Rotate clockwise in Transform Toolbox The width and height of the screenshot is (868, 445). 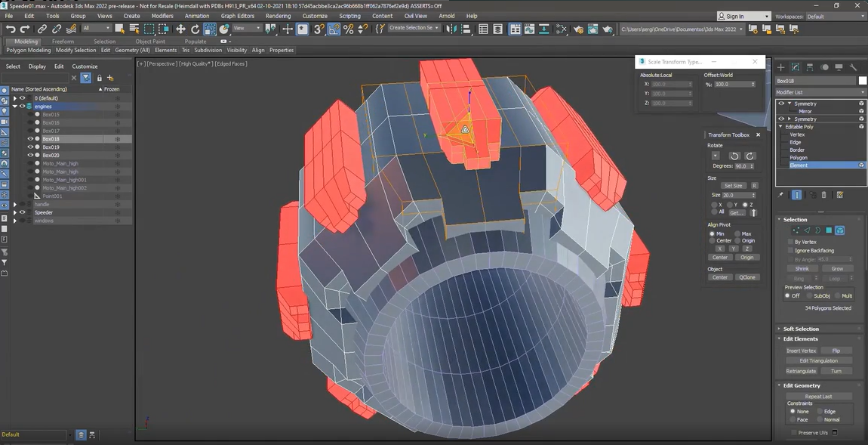750,156
